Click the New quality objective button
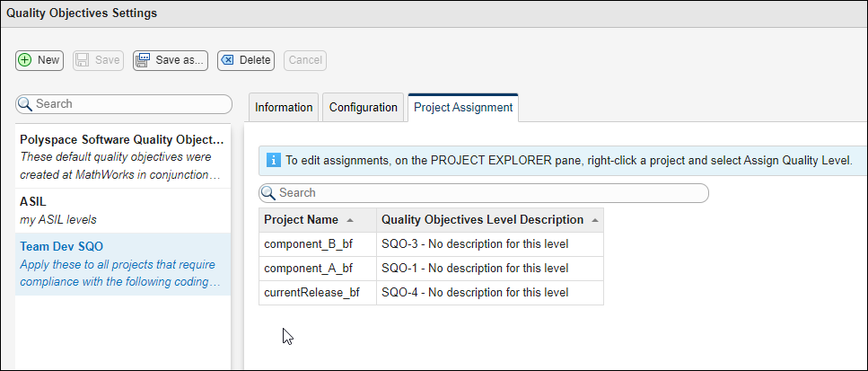The image size is (868, 371). (x=39, y=60)
